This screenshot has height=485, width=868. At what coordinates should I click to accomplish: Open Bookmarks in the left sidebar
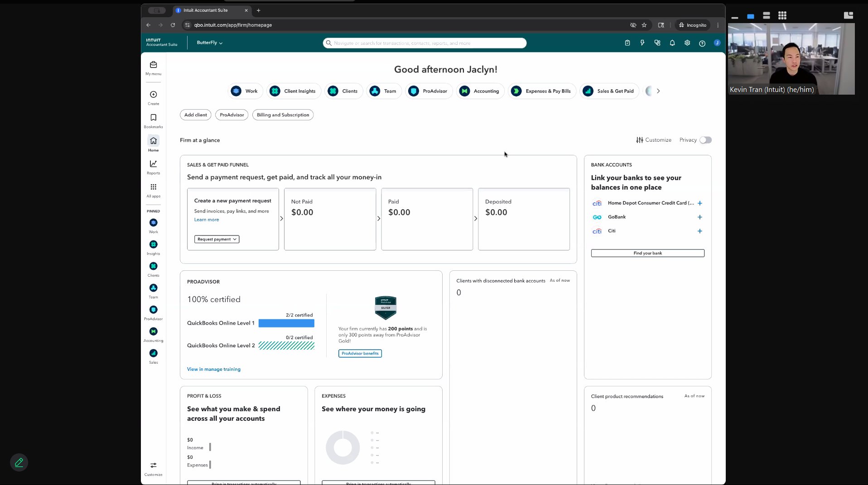tap(153, 118)
